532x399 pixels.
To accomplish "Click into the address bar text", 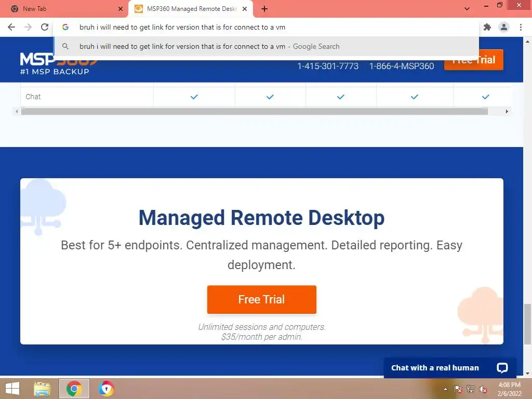I will click(182, 27).
